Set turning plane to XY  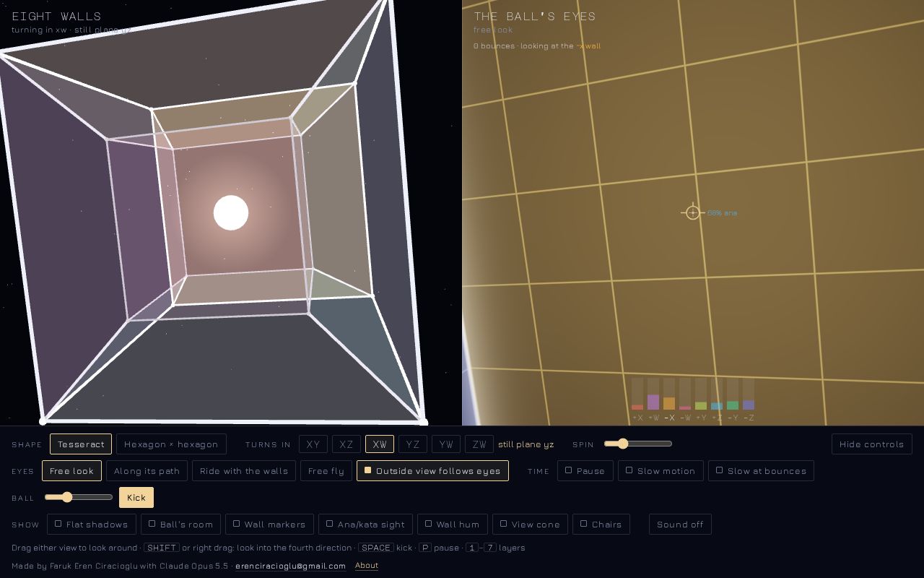click(313, 444)
